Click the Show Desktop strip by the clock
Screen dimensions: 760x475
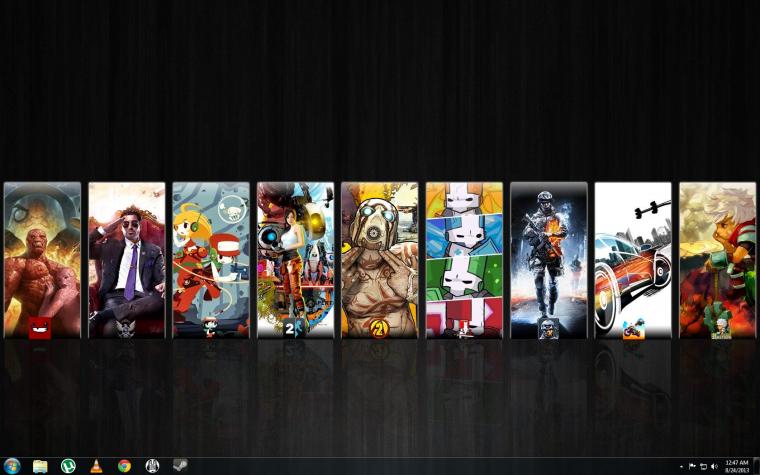point(756,466)
